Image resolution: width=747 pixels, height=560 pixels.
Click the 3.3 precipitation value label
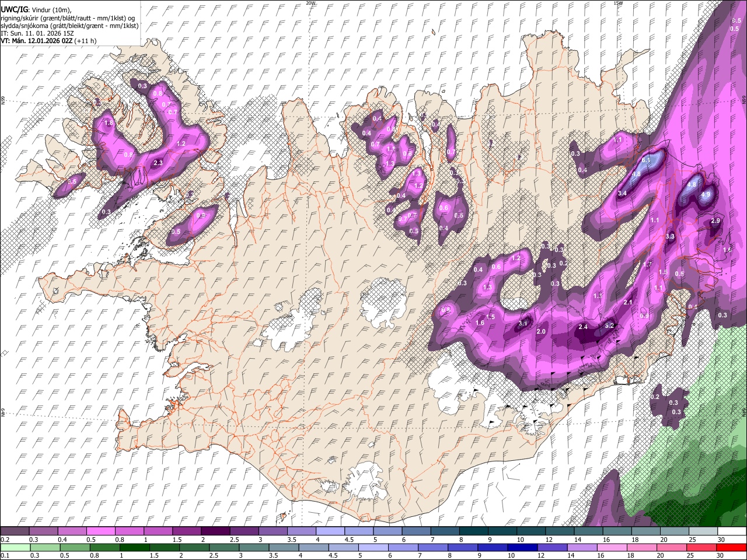[x=670, y=236]
